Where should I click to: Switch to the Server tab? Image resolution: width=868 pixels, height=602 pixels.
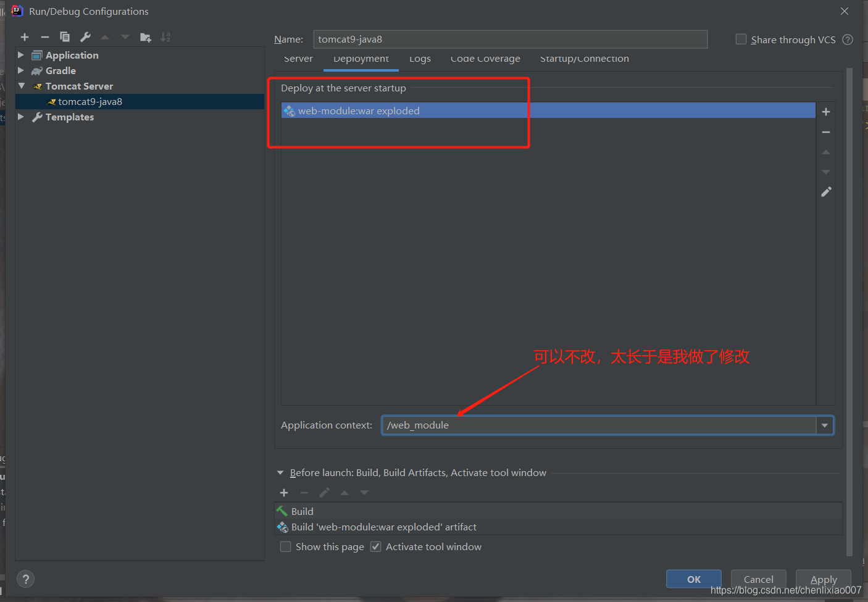coord(298,59)
